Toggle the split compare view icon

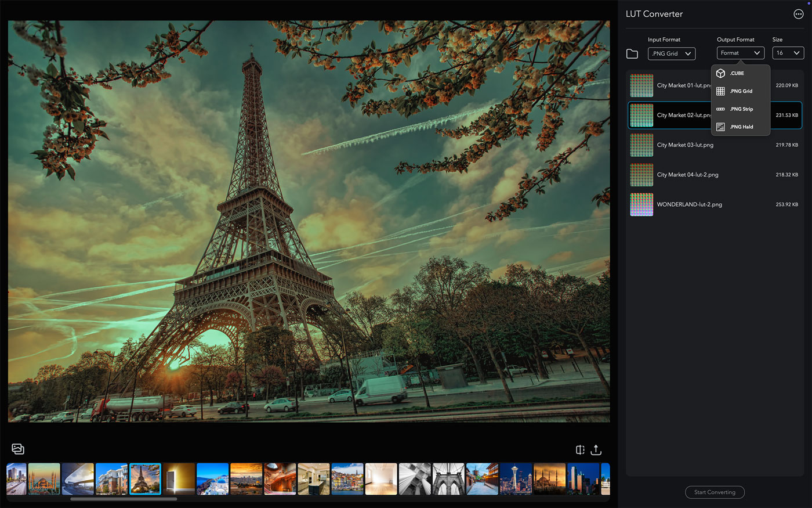pyautogui.click(x=579, y=450)
